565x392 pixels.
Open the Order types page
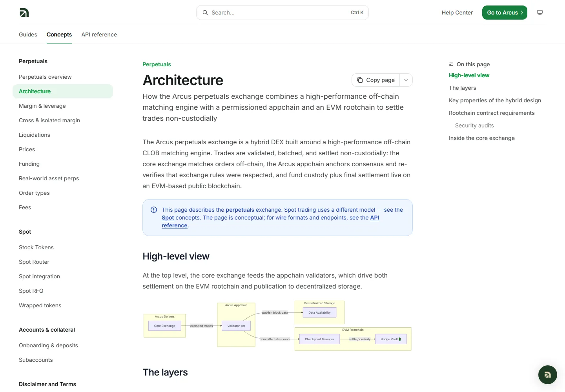click(63, 193)
